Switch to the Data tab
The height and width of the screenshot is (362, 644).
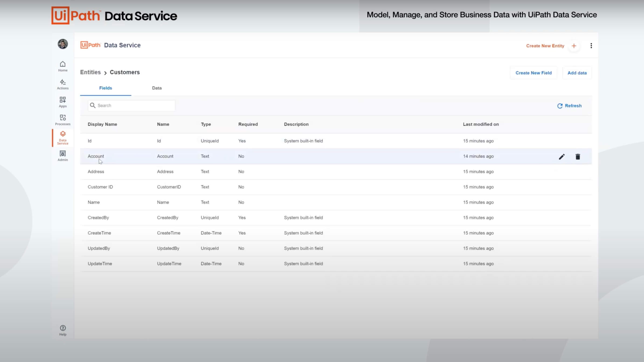click(x=157, y=88)
